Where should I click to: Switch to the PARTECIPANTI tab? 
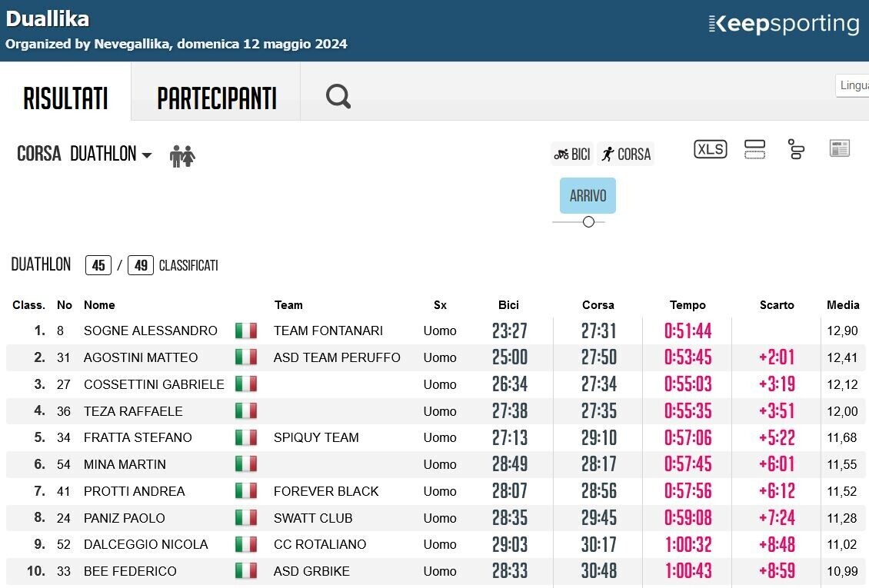pos(216,98)
